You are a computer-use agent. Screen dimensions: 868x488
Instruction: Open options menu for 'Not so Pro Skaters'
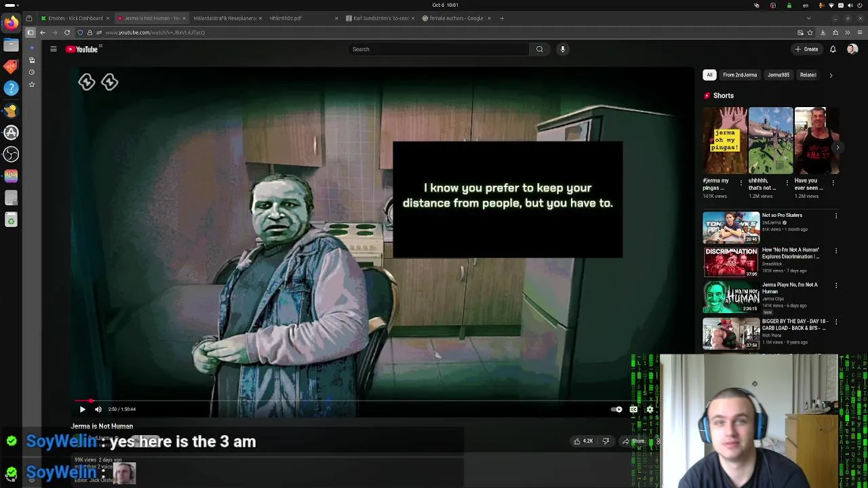[836, 216]
